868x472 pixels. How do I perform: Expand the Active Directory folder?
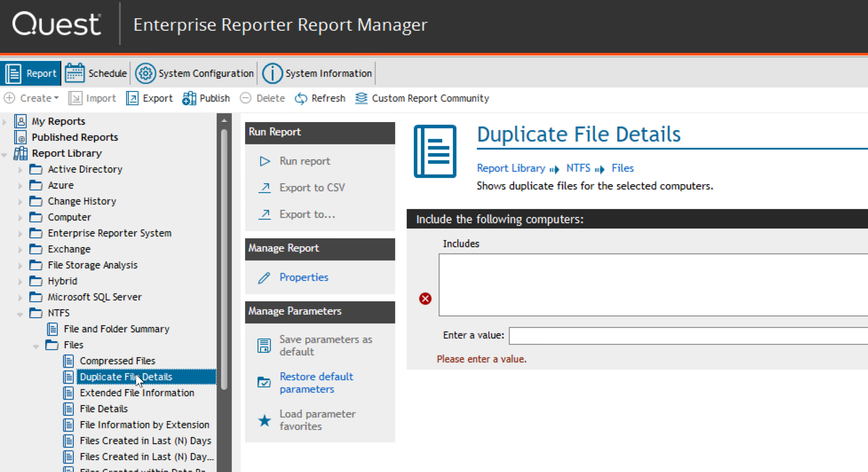pyautogui.click(x=20, y=170)
